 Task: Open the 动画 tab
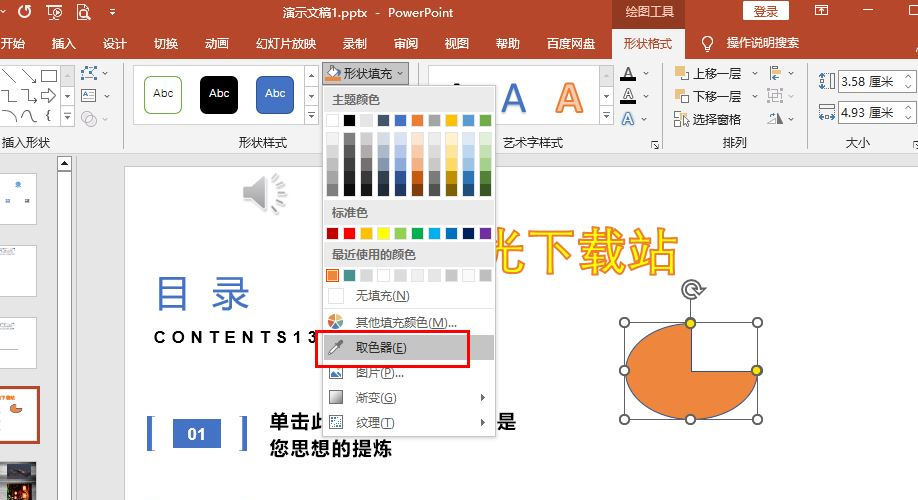217,43
